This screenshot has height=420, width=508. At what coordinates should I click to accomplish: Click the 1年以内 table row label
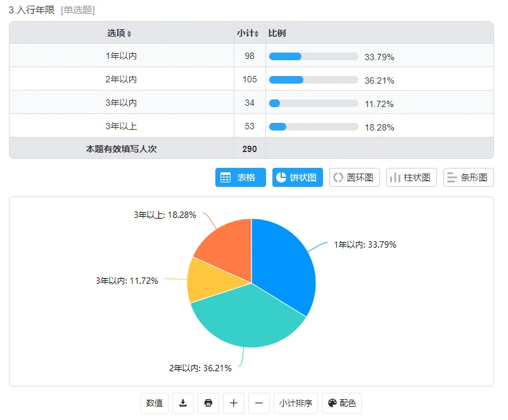(121, 56)
